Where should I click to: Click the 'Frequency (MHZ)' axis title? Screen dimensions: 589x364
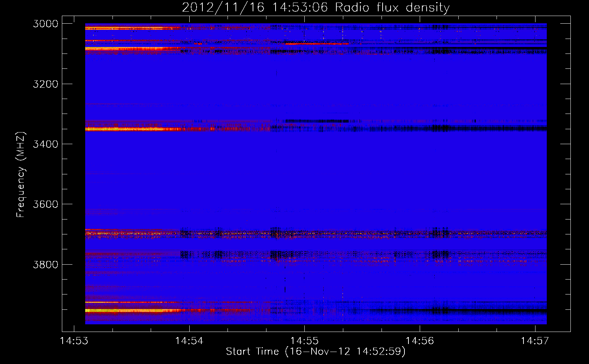[21, 175]
